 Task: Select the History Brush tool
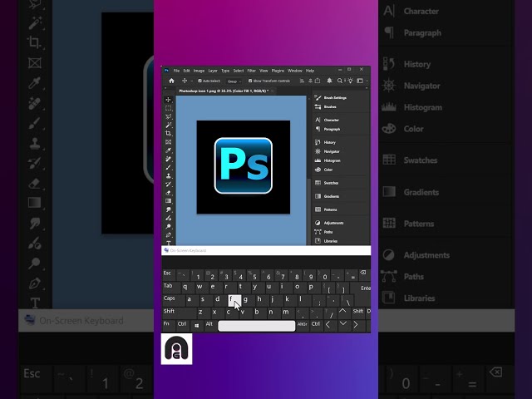(x=168, y=185)
